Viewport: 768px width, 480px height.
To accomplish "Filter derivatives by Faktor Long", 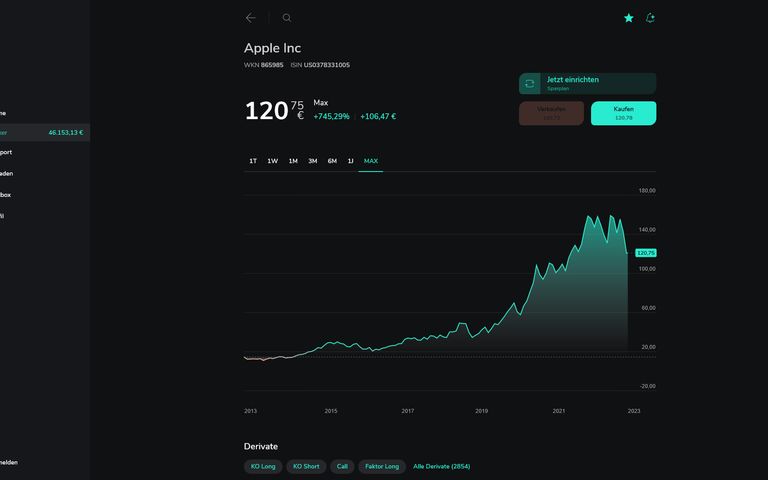I will coord(382,466).
